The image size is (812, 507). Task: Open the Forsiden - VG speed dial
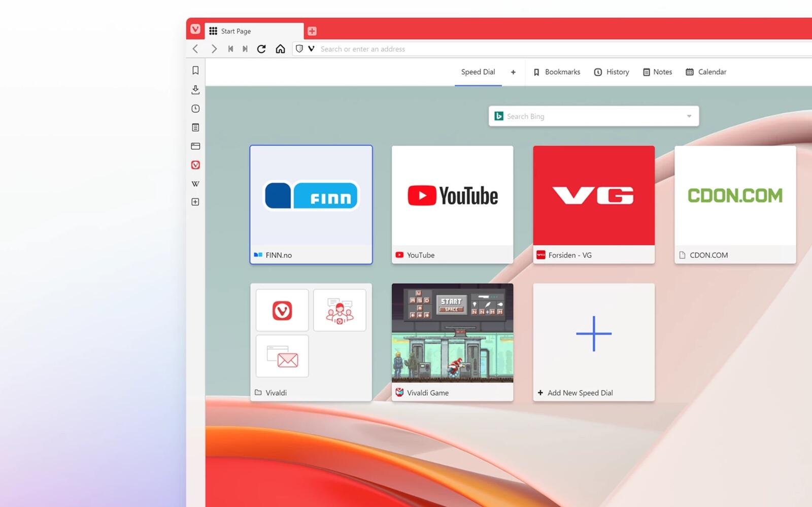point(594,205)
